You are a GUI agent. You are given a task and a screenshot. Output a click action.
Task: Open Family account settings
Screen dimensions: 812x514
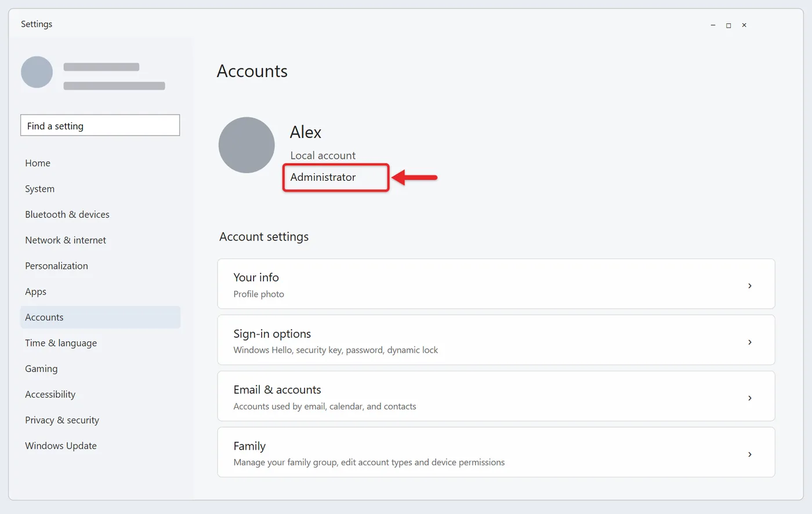point(496,453)
